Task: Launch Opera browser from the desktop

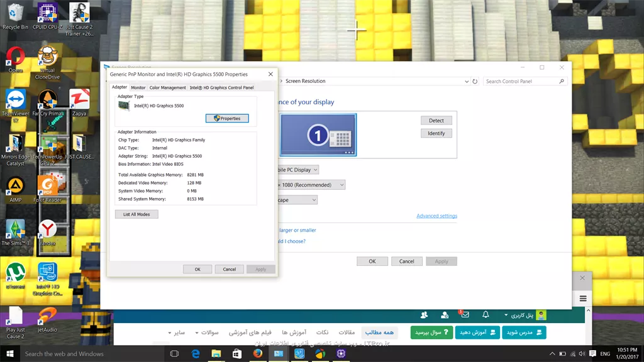Action: [x=15, y=60]
